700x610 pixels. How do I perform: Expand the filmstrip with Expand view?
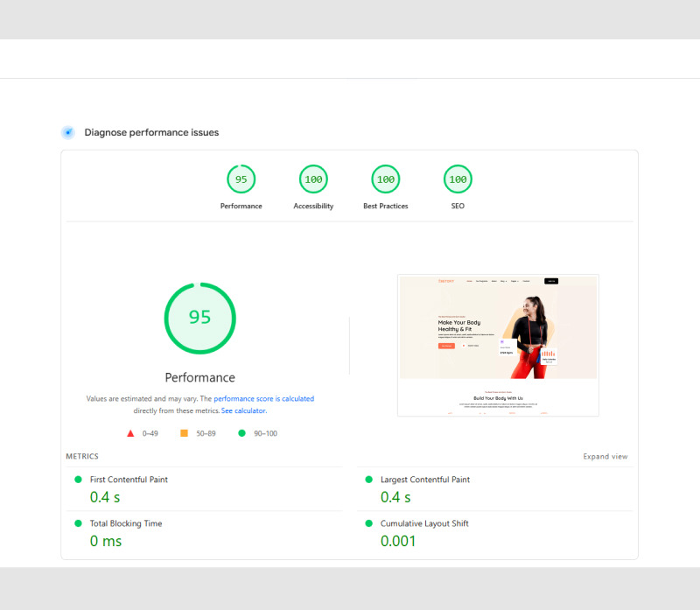[x=605, y=456]
